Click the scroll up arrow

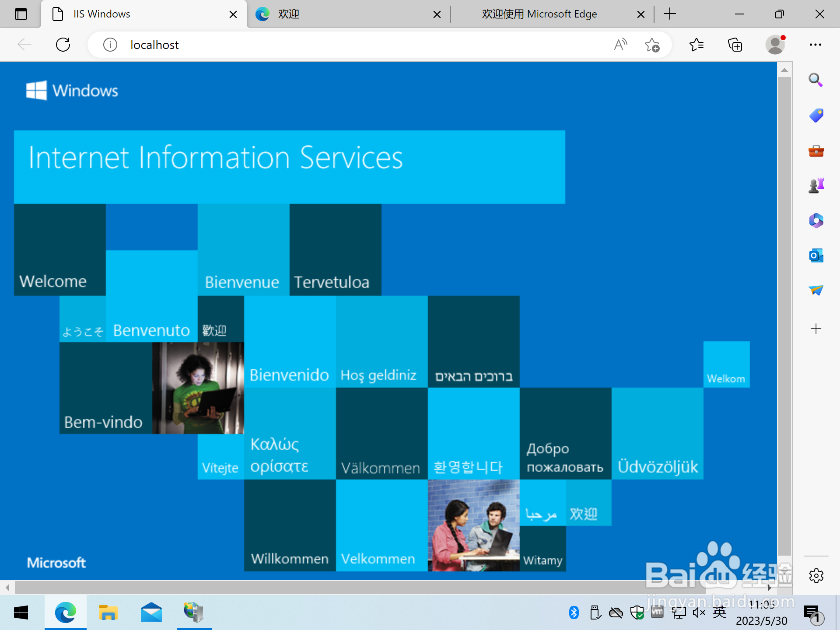784,70
